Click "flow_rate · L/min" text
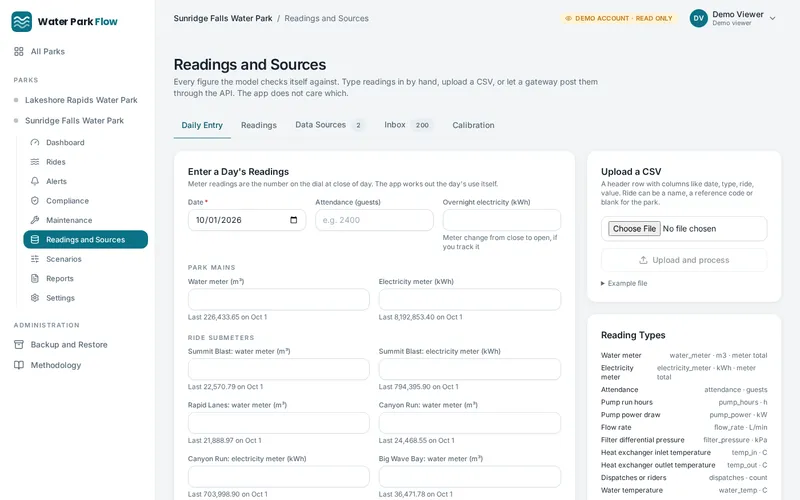 pyautogui.click(x=740, y=428)
